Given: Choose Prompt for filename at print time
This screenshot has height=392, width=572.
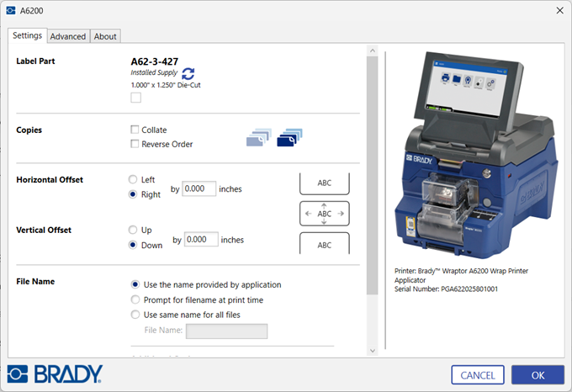Looking at the screenshot, I should pyautogui.click(x=135, y=299).
